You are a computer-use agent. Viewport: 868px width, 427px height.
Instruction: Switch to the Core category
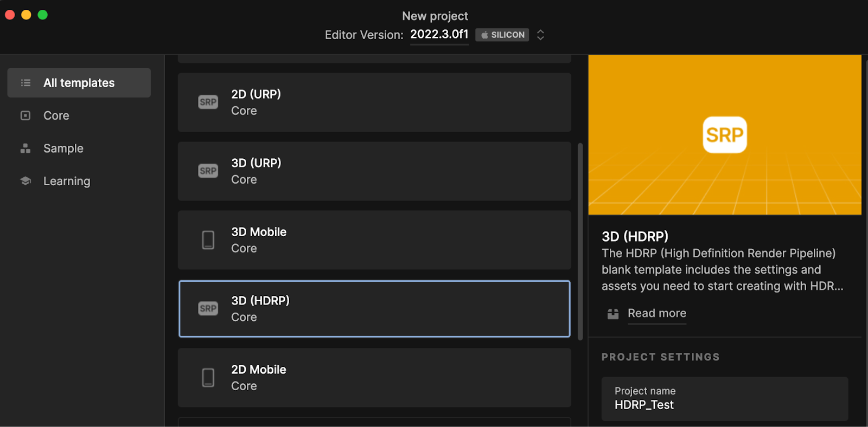pos(56,115)
